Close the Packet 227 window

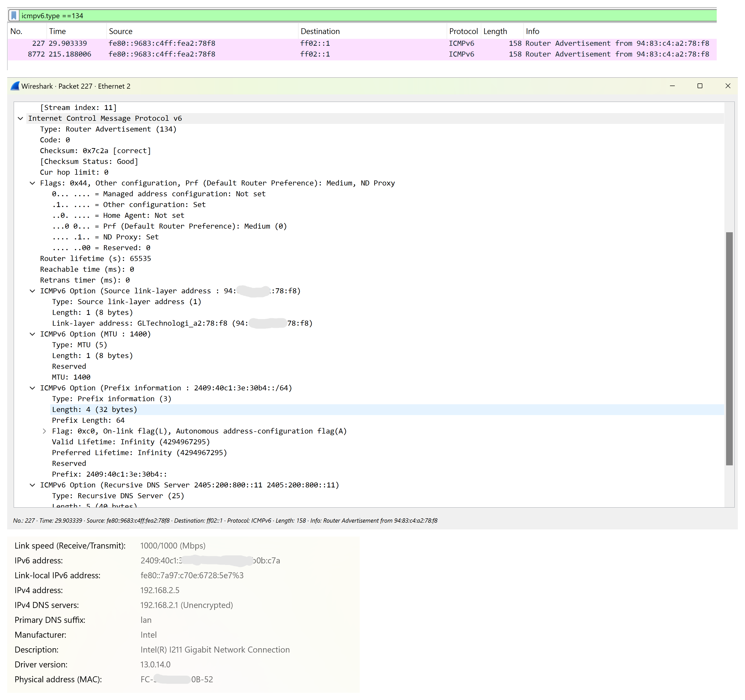pos(728,86)
